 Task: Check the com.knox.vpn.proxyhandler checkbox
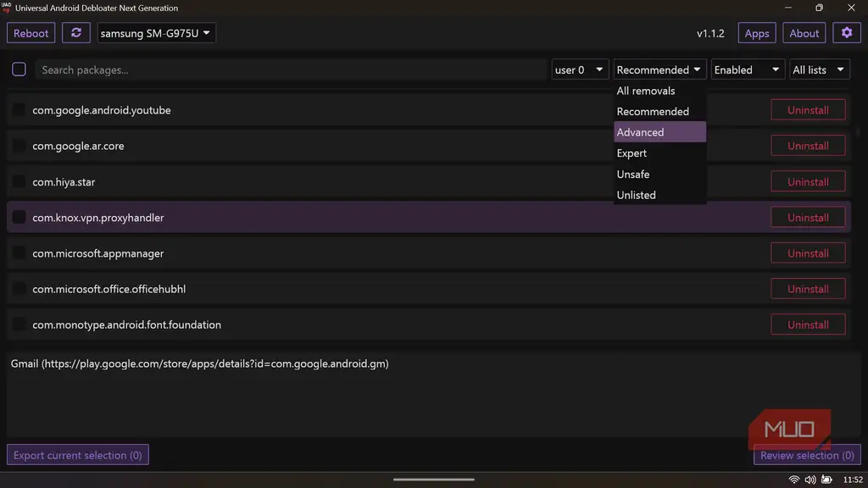tap(19, 217)
